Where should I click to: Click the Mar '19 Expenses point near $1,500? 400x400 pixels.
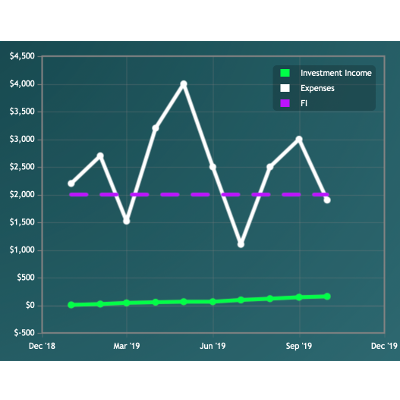click(x=126, y=221)
